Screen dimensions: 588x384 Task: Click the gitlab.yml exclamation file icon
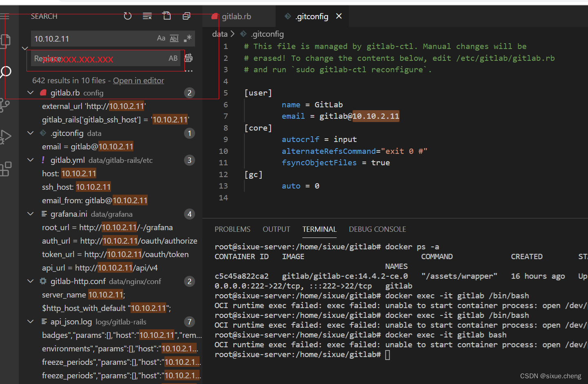click(43, 160)
